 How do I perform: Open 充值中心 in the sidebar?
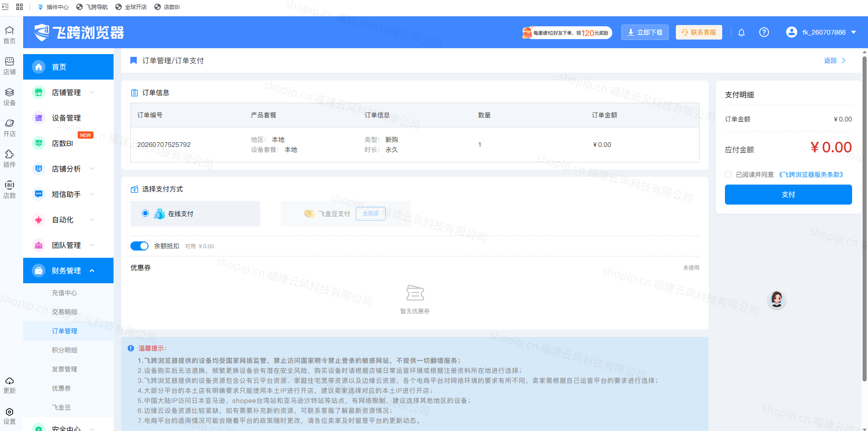[64, 293]
